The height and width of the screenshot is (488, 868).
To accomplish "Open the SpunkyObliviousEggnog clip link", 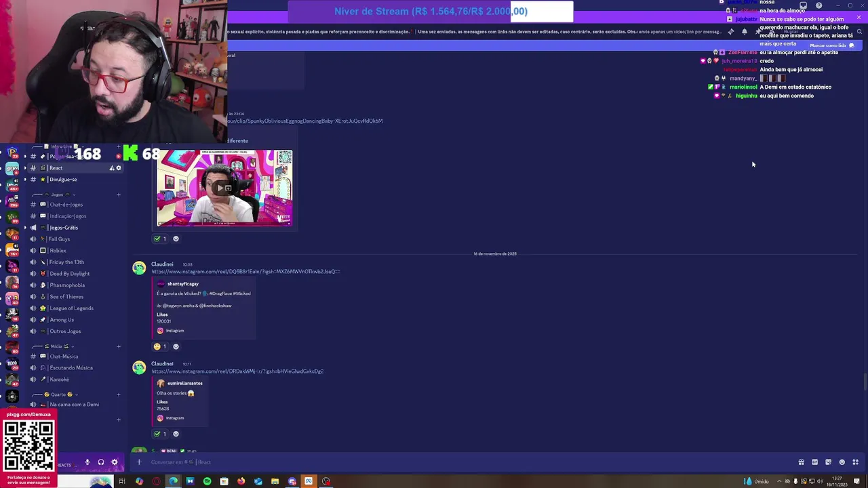I will point(304,121).
